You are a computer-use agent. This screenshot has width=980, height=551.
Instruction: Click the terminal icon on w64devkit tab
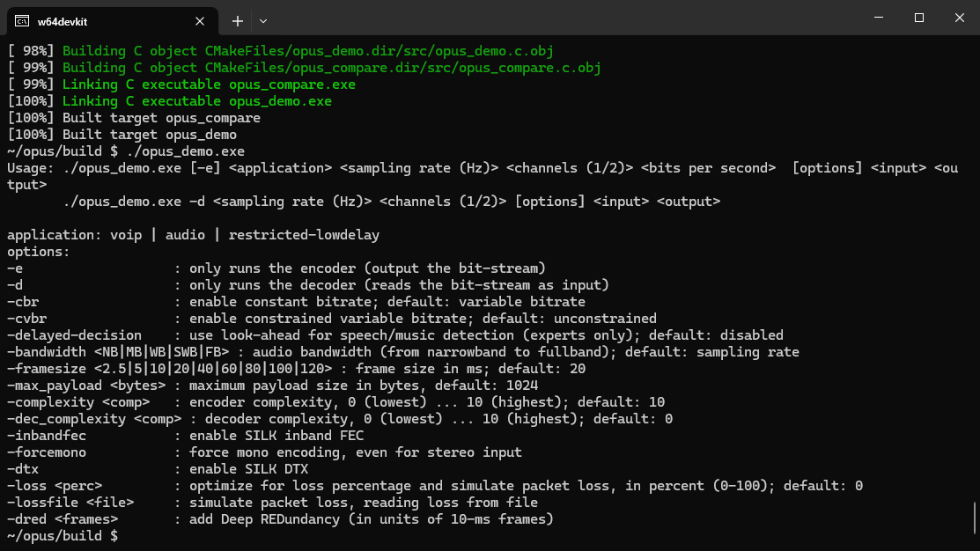click(x=22, y=21)
